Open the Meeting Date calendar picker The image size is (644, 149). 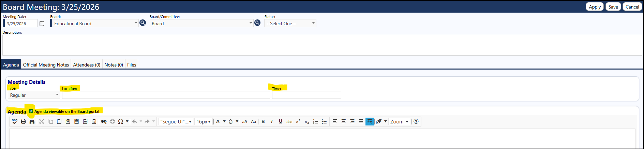coord(42,24)
